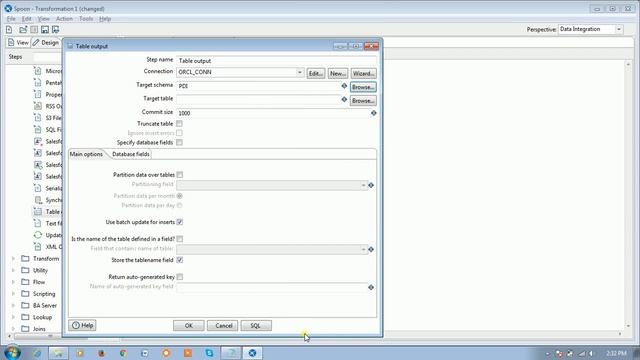
Task: Open the Edit menu
Action: click(27, 19)
